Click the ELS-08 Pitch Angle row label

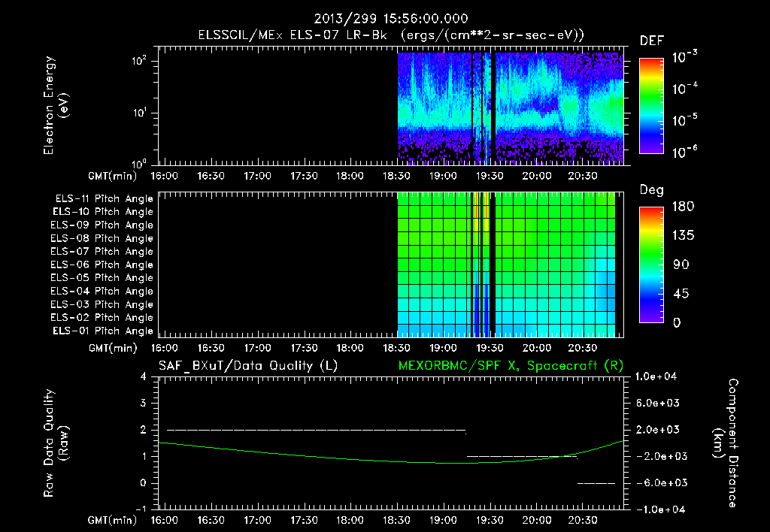(102, 238)
